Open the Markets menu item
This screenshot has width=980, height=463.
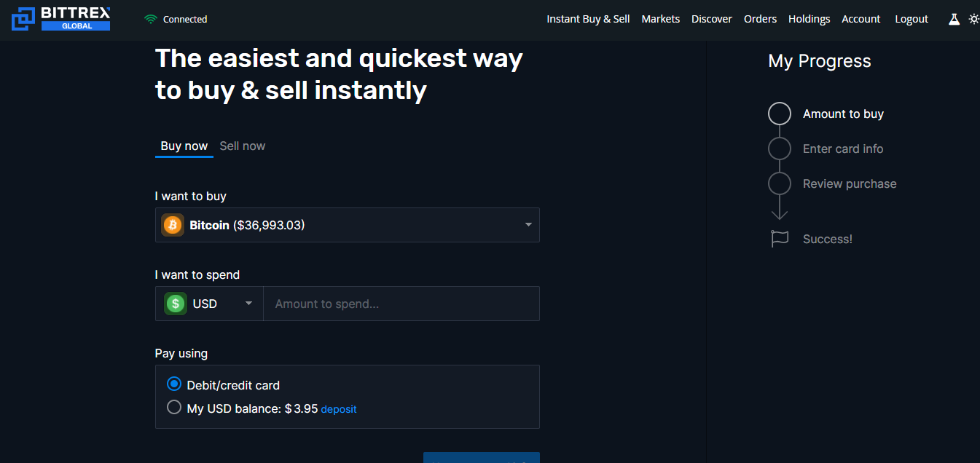point(660,19)
